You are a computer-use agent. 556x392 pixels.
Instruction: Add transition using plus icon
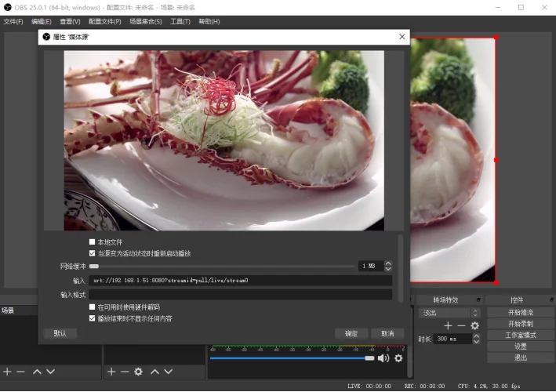pos(448,325)
